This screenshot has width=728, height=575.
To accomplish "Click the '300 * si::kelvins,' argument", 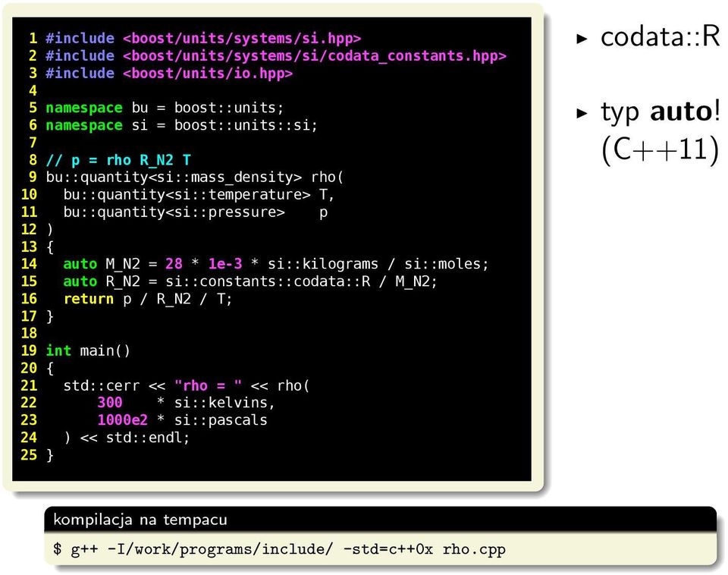I will (x=187, y=402).
